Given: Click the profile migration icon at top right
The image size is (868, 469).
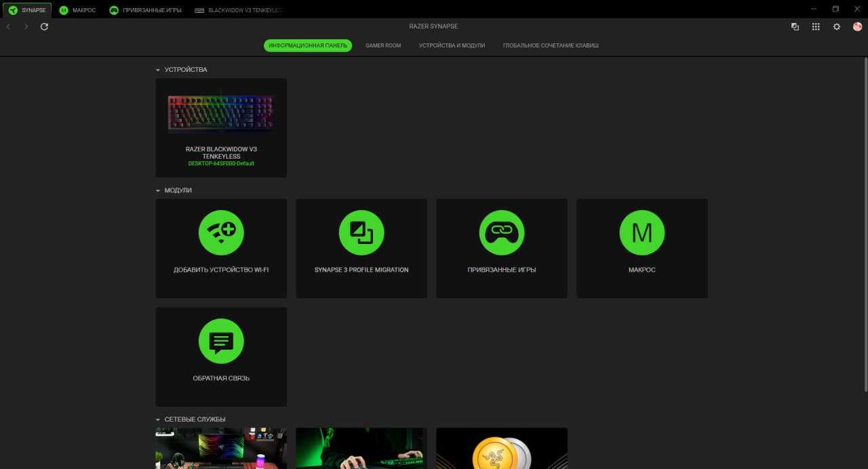Looking at the screenshot, I should point(795,26).
